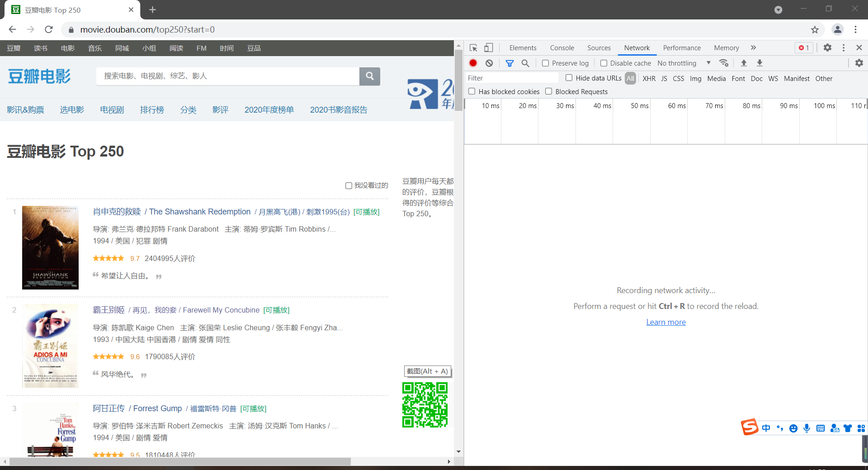
Task: Open network search magnifier icon
Action: (525, 63)
